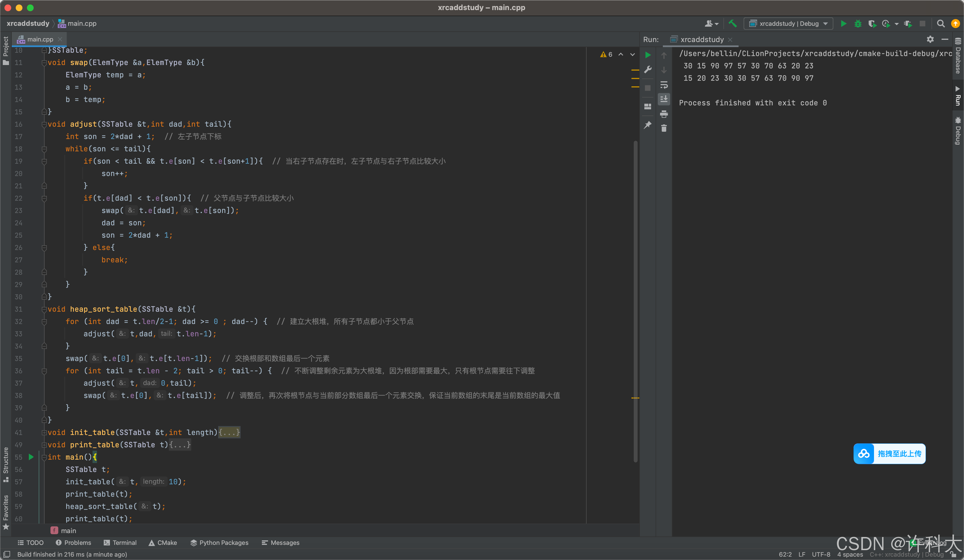Click the run gutter arrow beside main()
This screenshot has height=560, width=964.
point(31,457)
